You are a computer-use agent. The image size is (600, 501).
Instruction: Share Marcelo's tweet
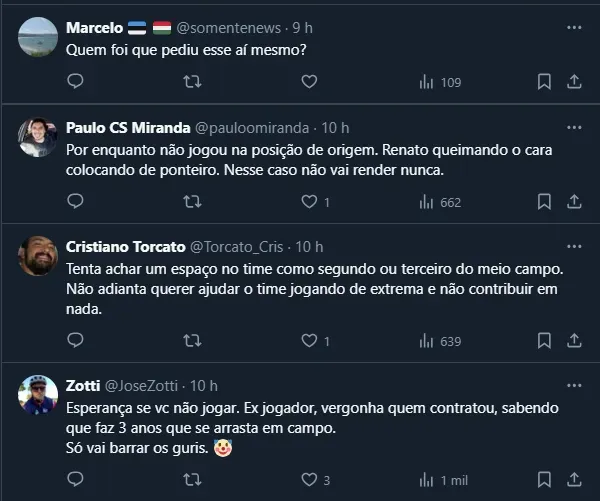click(575, 81)
